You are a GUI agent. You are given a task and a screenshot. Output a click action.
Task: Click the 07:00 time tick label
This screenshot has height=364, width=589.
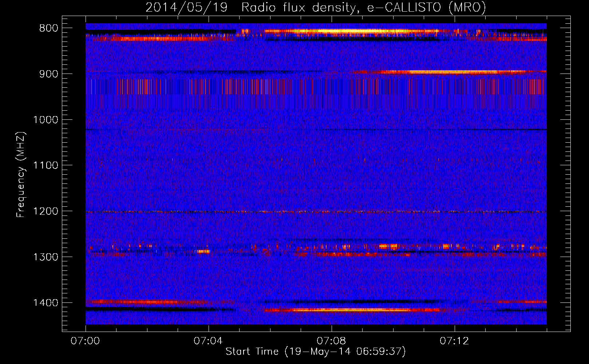pos(85,341)
